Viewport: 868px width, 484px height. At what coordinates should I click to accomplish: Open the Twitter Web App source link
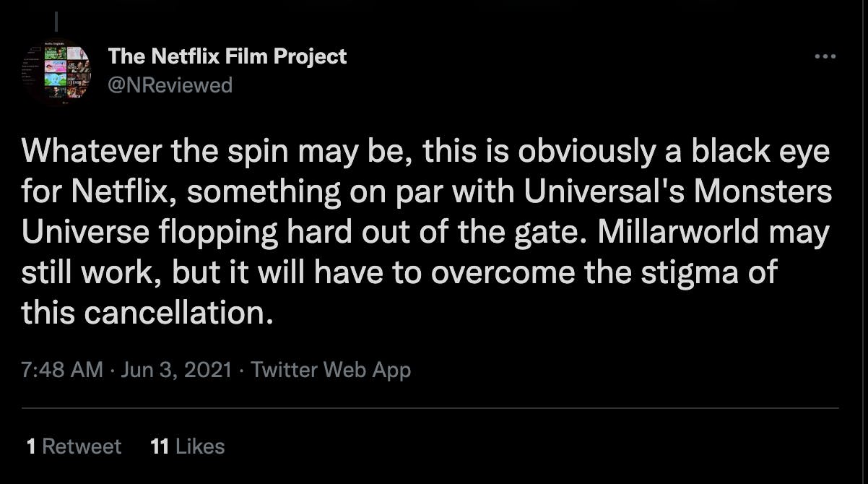tap(331, 370)
